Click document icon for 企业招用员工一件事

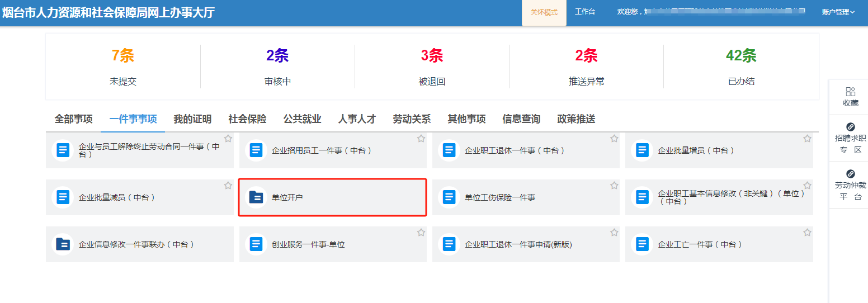[x=256, y=150]
